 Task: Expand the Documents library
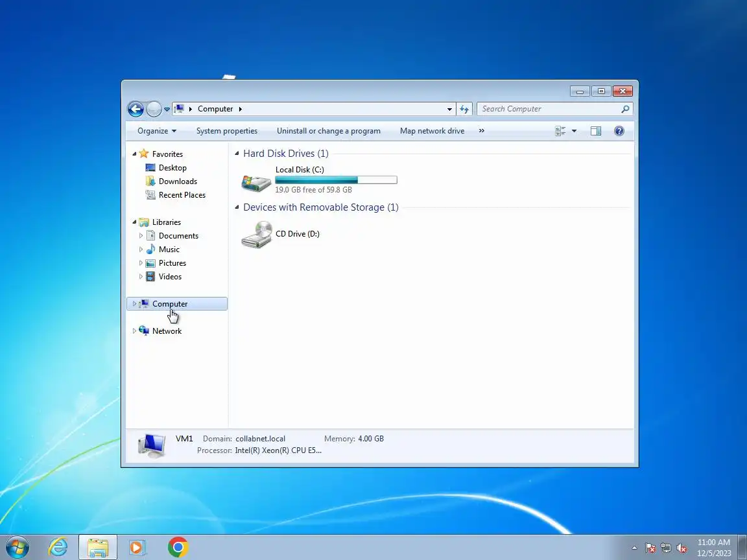point(141,236)
